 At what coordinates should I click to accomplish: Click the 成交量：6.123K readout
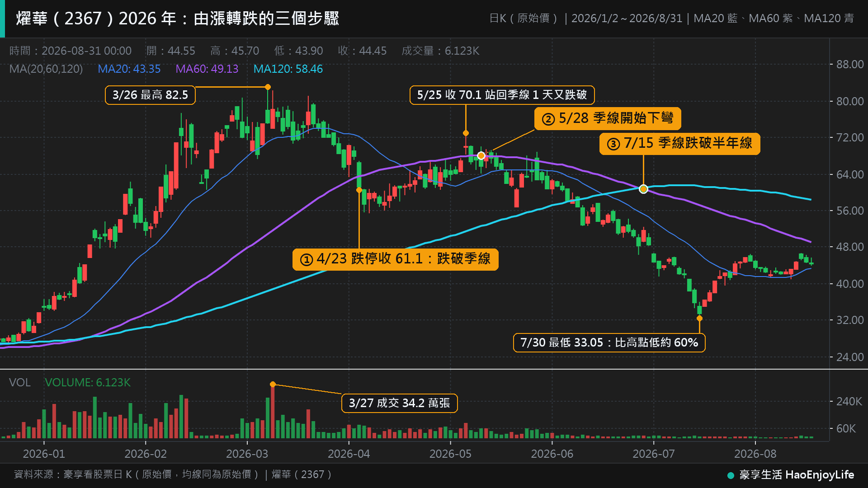[x=440, y=51]
